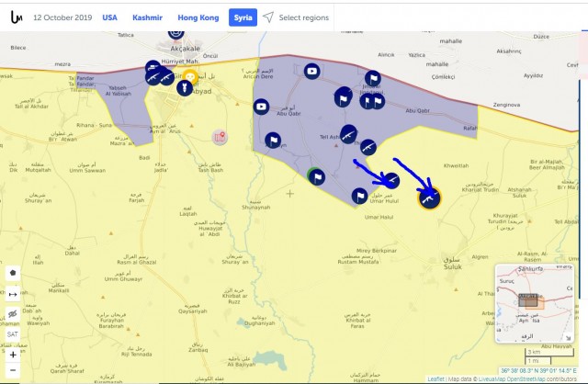Select the polygon draw tool

click(x=13, y=273)
